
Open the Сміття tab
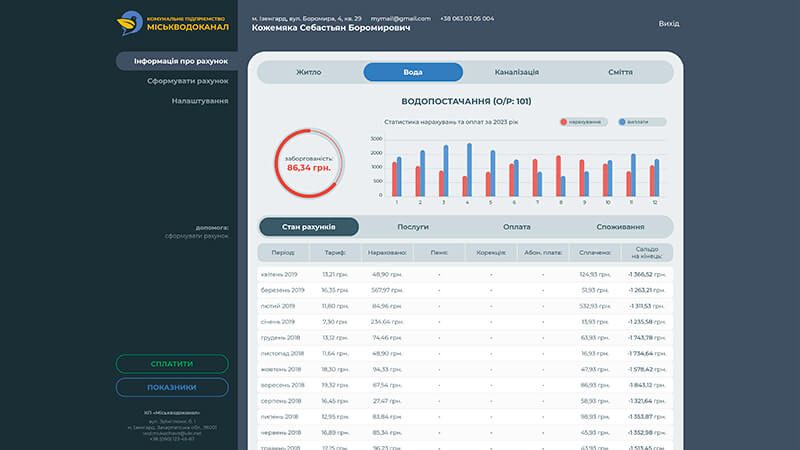(x=619, y=72)
